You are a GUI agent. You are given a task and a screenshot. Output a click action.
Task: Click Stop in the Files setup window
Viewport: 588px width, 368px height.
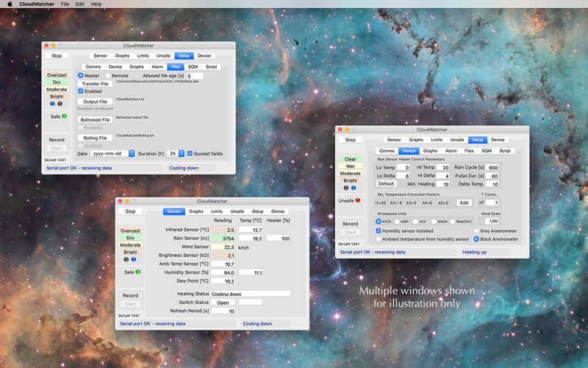(x=57, y=56)
